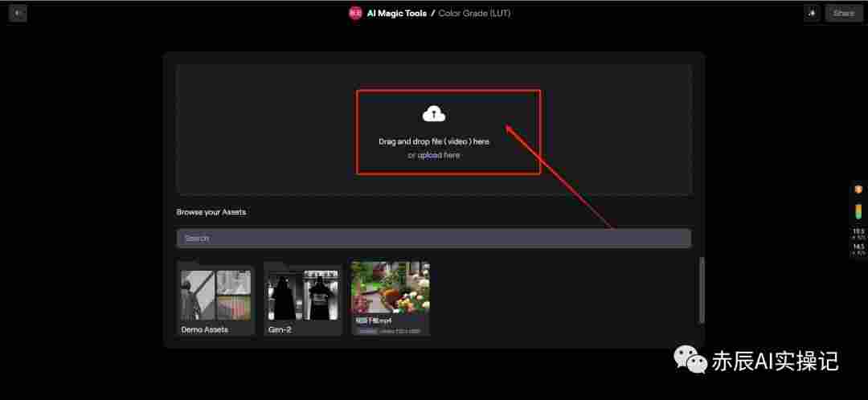Click the Share button

844,14
